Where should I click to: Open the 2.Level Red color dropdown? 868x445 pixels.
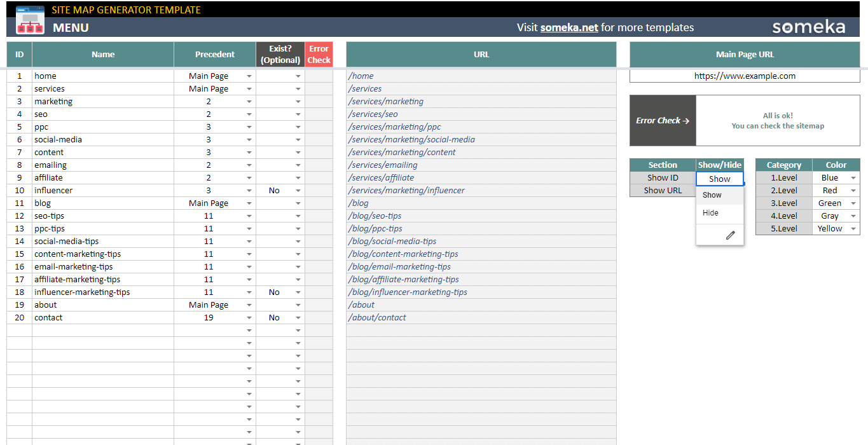tap(853, 191)
